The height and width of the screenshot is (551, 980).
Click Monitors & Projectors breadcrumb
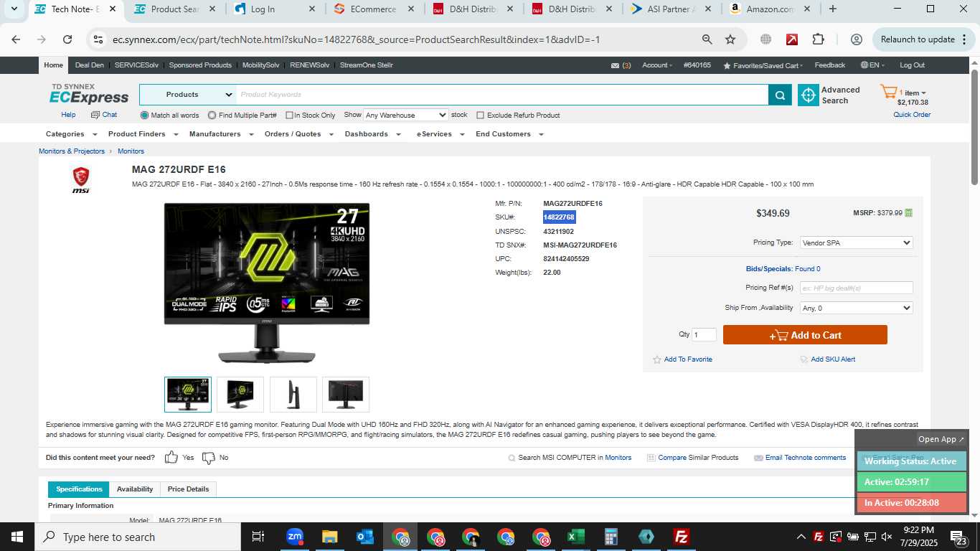pyautogui.click(x=72, y=151)
